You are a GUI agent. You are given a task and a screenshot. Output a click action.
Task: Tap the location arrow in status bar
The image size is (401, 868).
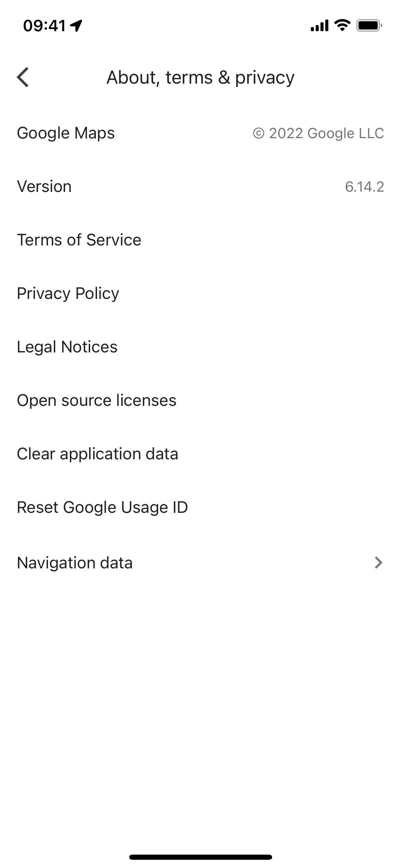click(x=76, y=25)
